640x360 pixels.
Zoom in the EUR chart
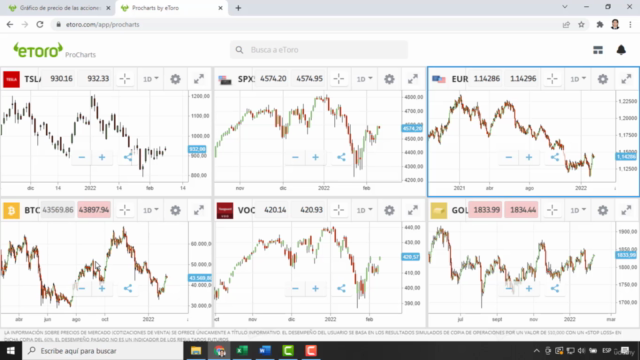coord(529,157)
